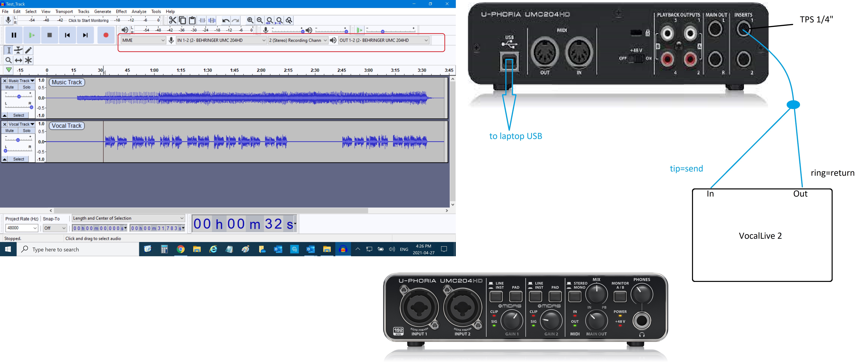Select the Selection (I-beam) tool
This screenshot has height=362, width=868.
(x=9, y=50)
